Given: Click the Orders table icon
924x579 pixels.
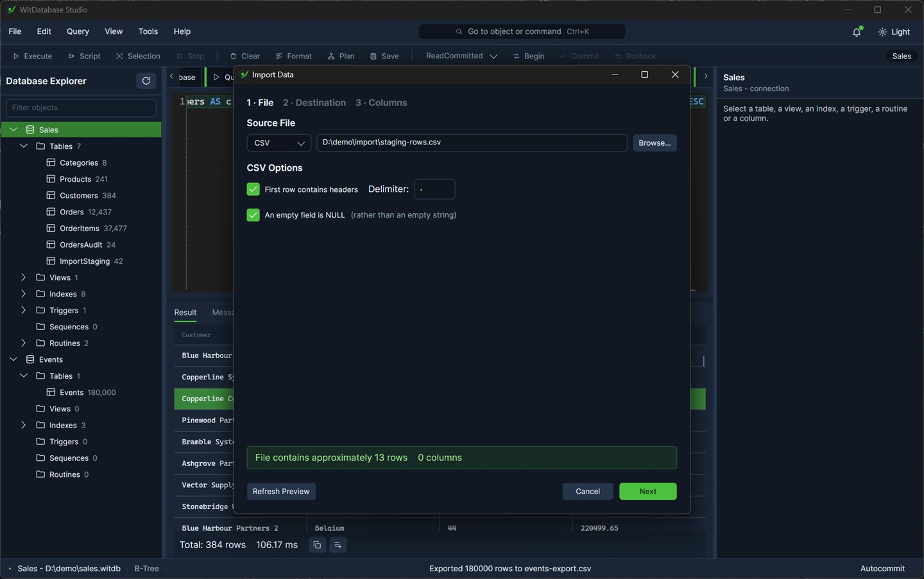Looking at the screenshot, I should point(51,212).
